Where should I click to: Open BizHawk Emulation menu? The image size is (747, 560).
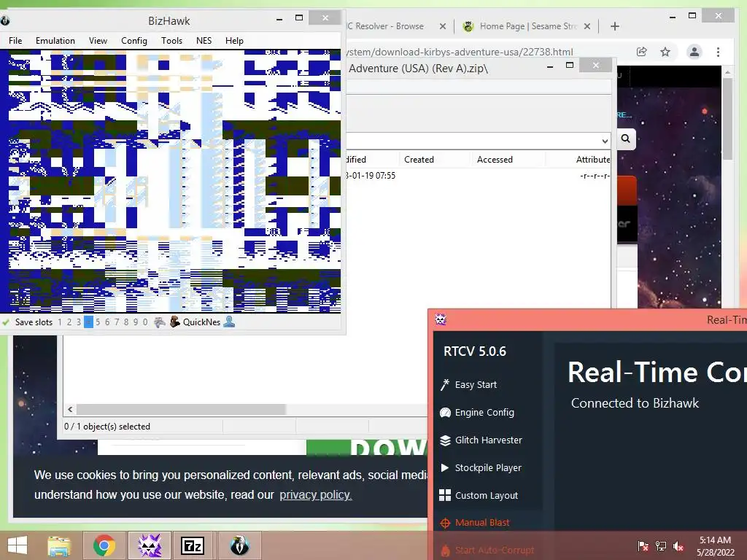pyautogui.click(x=55, y=41)
